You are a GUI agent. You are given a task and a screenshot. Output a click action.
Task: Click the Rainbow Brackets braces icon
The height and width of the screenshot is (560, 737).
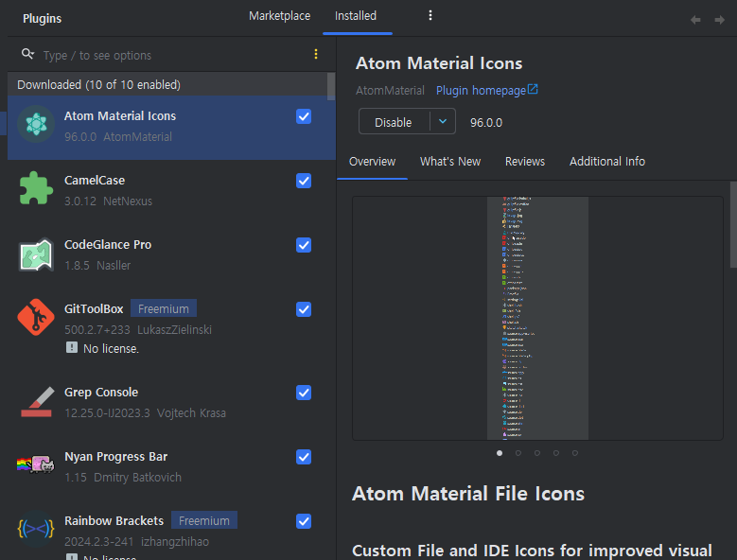(36, 529)
